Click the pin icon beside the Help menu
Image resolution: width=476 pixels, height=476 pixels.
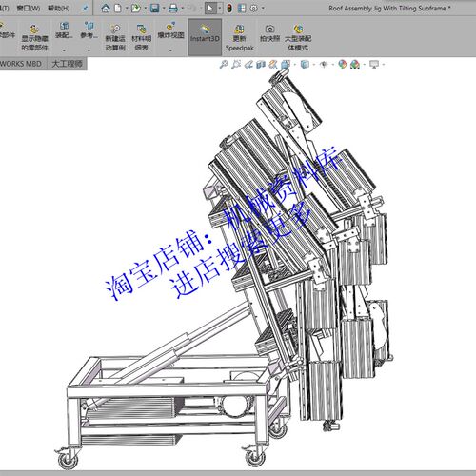85,8
